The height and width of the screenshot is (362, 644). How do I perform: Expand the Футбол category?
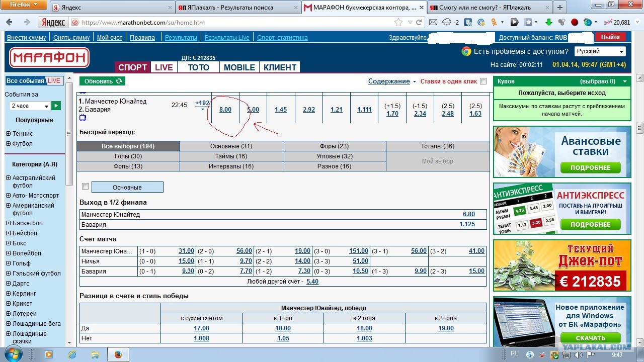pos(8,144)
